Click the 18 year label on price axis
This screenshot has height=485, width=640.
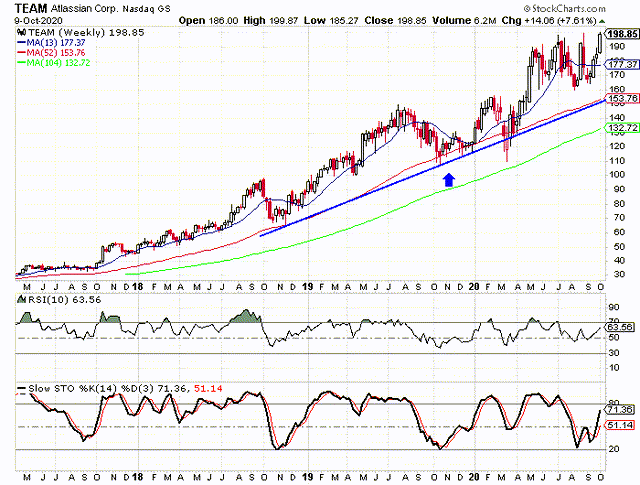coord(138,287)
